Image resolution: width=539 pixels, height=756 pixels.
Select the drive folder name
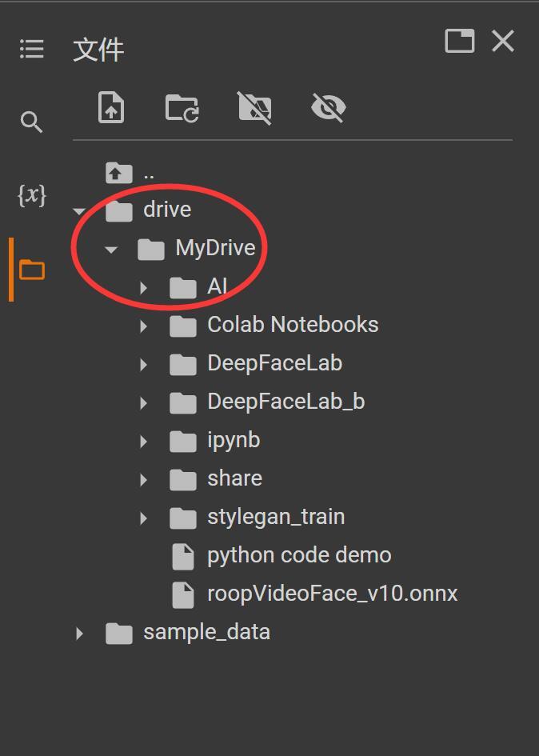tap(167, 210)
